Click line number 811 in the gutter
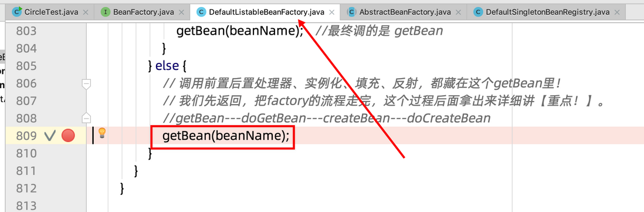644x212 pixels. [26, 170]
